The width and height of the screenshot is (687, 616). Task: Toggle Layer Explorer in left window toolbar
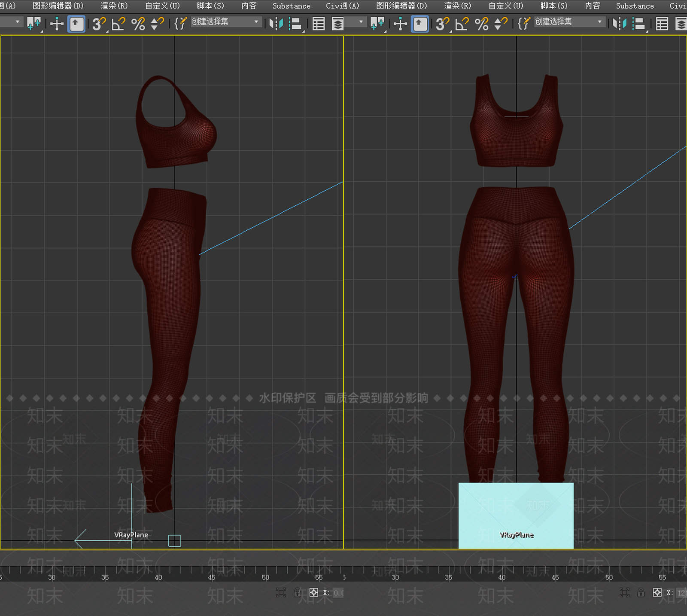click(338, 24)
